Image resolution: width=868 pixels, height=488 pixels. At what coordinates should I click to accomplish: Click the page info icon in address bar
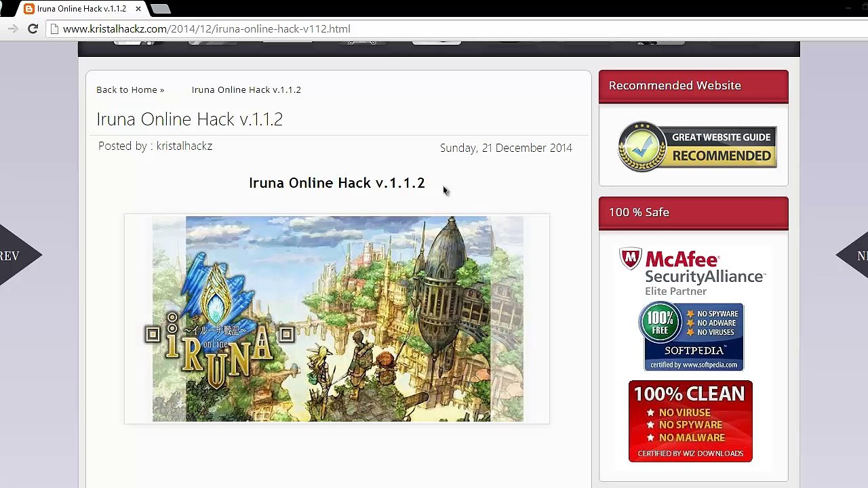tap(55, 28)
